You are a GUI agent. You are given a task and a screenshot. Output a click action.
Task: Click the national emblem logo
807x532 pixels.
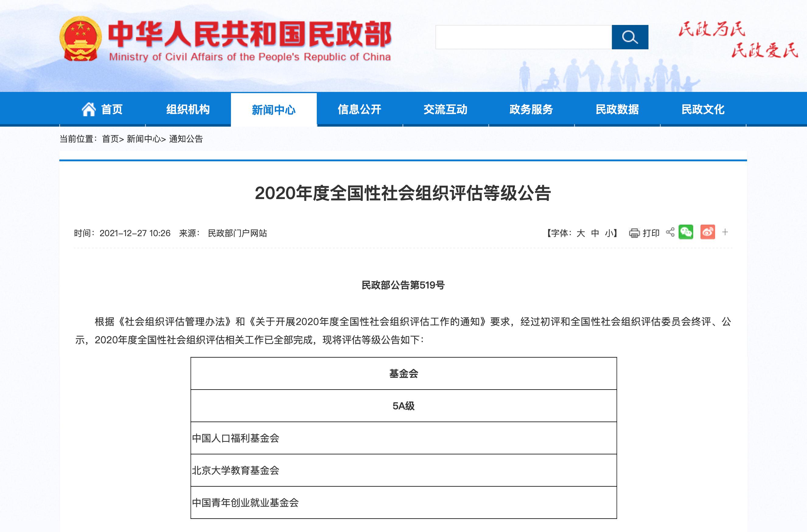(x=80, y=39)
